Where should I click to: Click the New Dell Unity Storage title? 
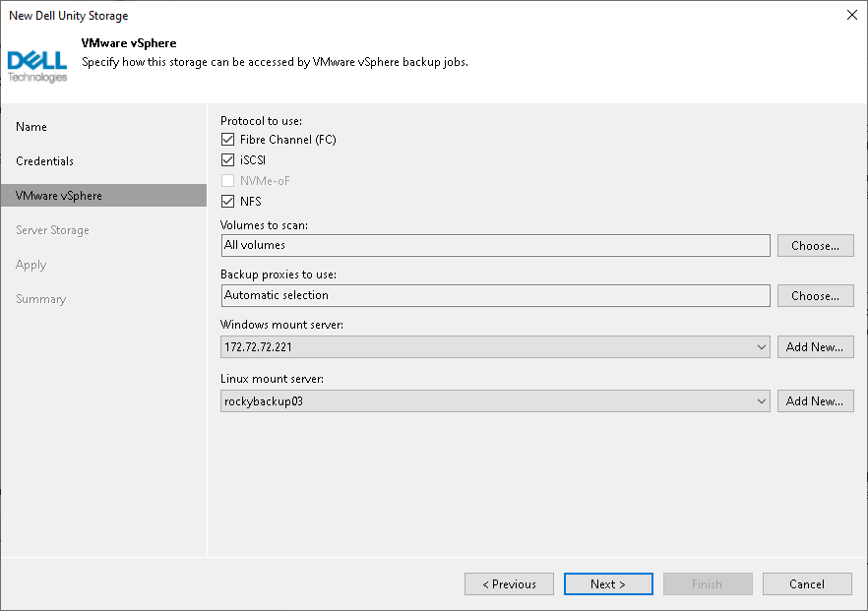point(69,16)
